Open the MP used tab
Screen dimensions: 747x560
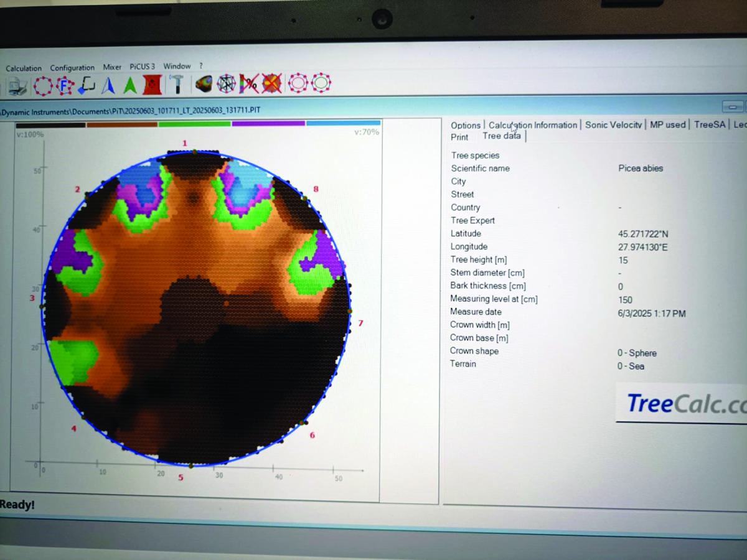coord(667,125)
